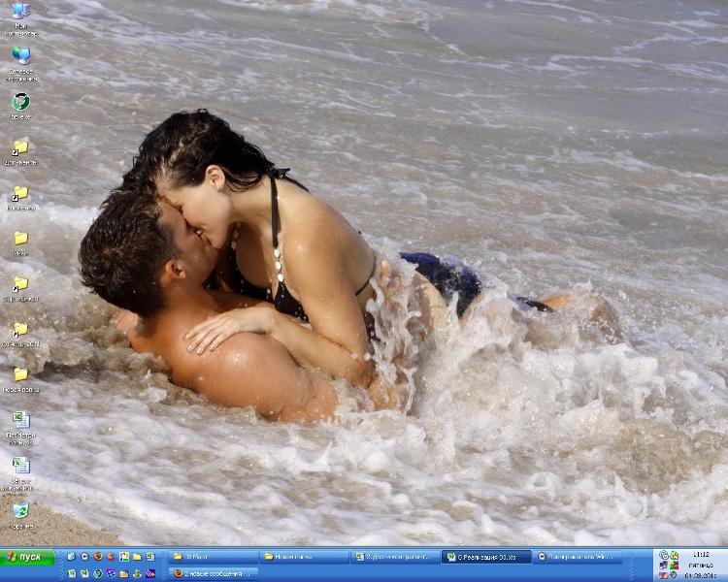The image size is (728, 582).
Task: Switch to the active Excel .xls taskbar button
Action: [x=487, y=557]
